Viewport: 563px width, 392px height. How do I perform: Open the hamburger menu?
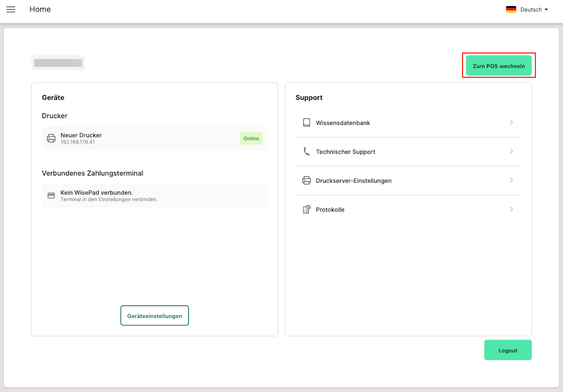point(11,9)
